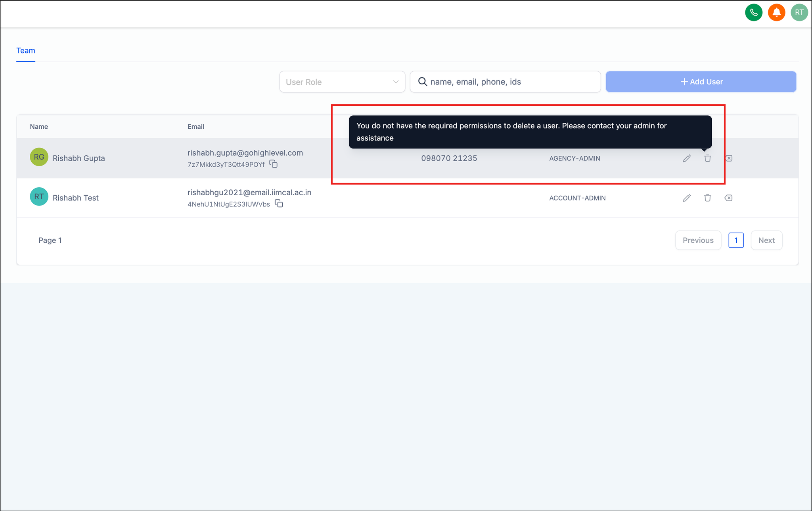Click phone number 098070 21235
The width and height of the screenshot is (812, 511).
pyautogui.click(x=449, y=158)
